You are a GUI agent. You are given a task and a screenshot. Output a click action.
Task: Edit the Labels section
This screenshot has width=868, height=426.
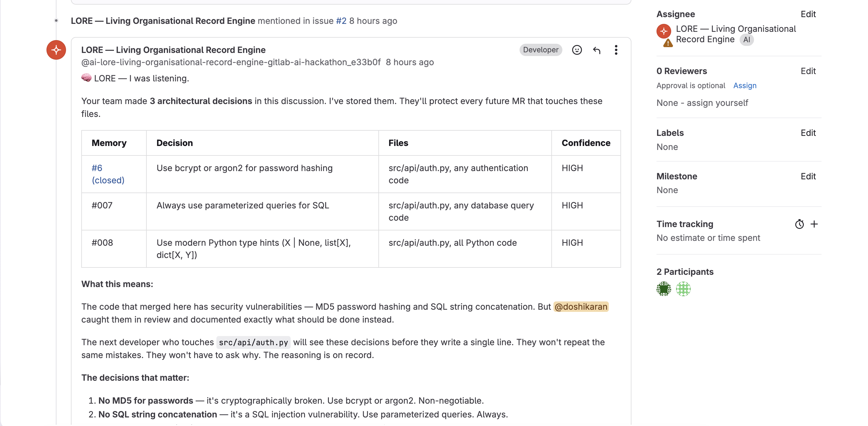(808, 133)
